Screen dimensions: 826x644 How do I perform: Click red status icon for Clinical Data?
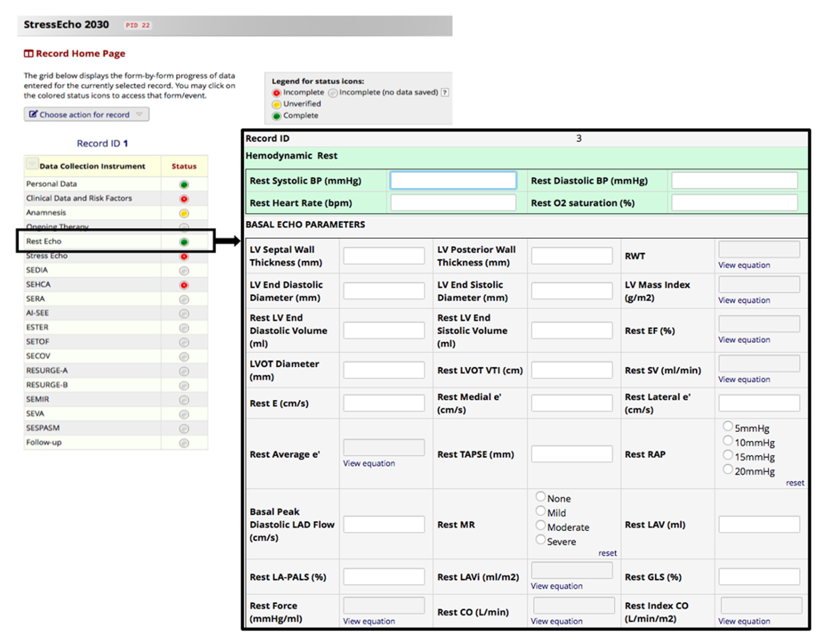point(184,199)
